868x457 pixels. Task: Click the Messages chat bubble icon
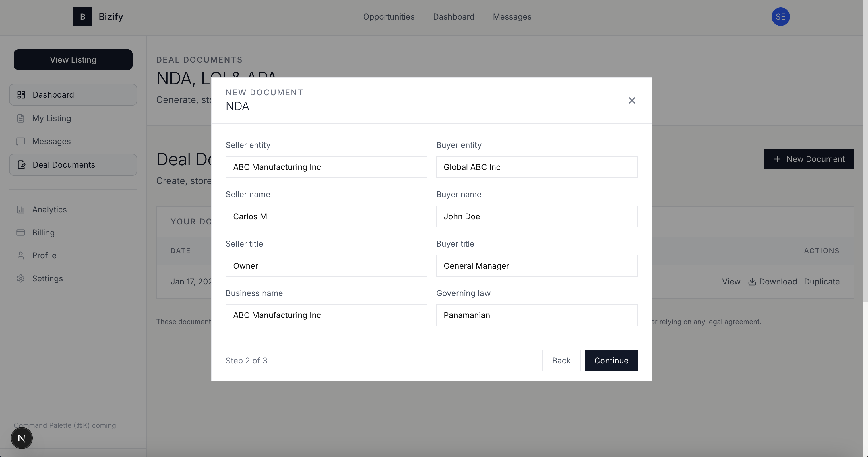coord(21,141)
